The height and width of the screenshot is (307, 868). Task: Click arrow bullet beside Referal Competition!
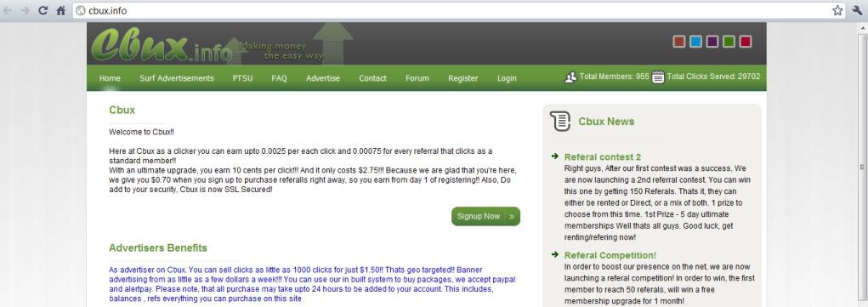point(555,254)
